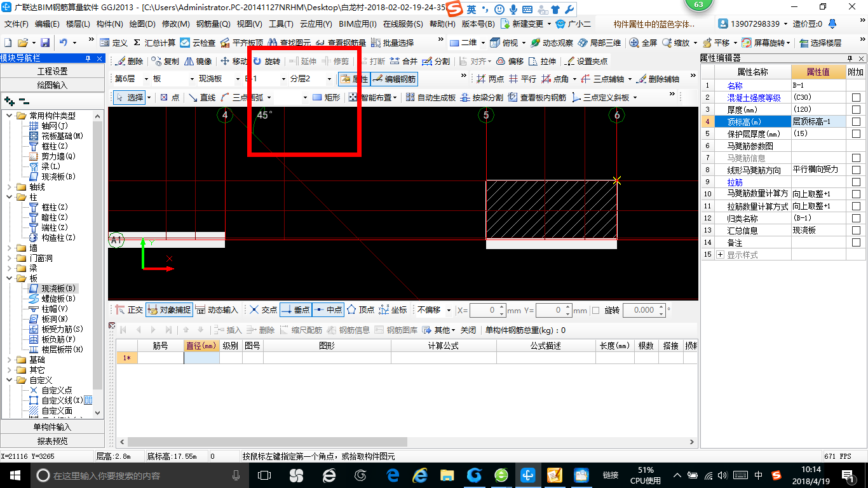
Task: Expand the 轴线 tree node
Action: [x=10, y=187]
